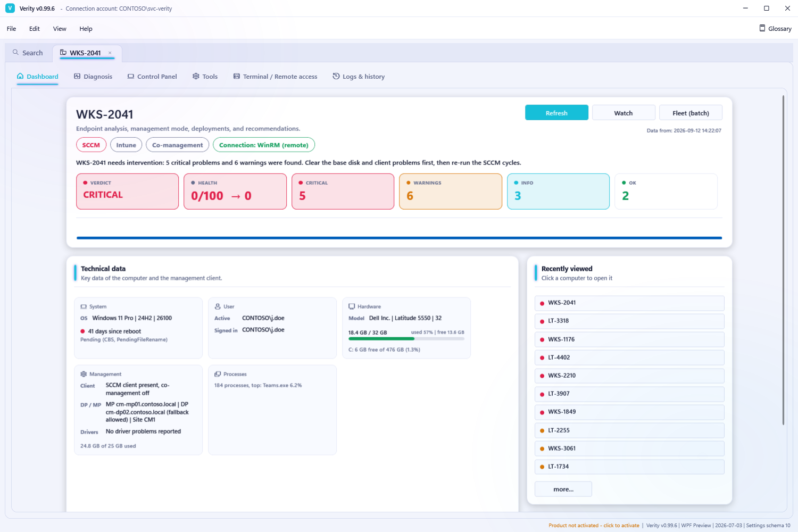Open the Glossary
The height and width of the screenshot is (532, 798).
click(775, 29)
